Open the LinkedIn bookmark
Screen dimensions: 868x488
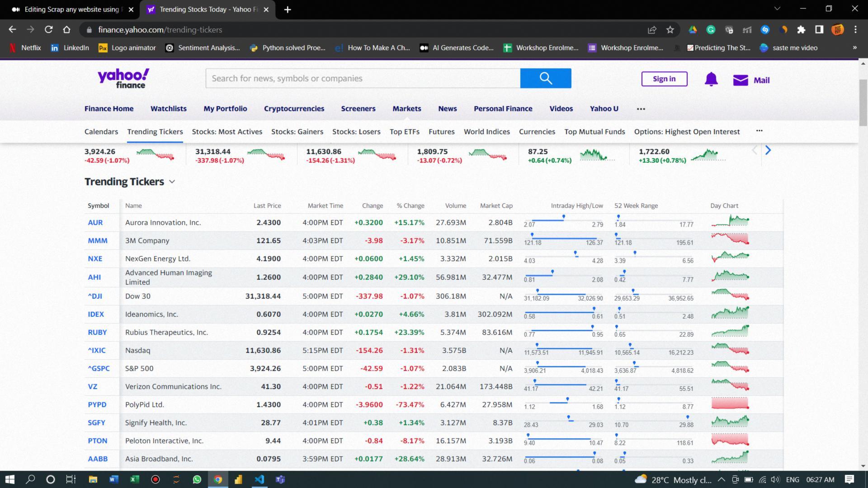point(70,47)
